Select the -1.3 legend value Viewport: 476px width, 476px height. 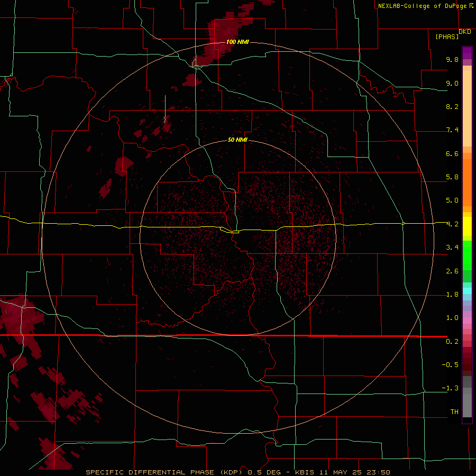[450, 388]
